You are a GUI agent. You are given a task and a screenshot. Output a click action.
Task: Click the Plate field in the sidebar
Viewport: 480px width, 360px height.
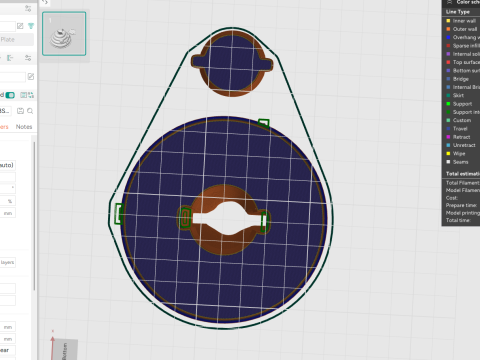point(17,40)
